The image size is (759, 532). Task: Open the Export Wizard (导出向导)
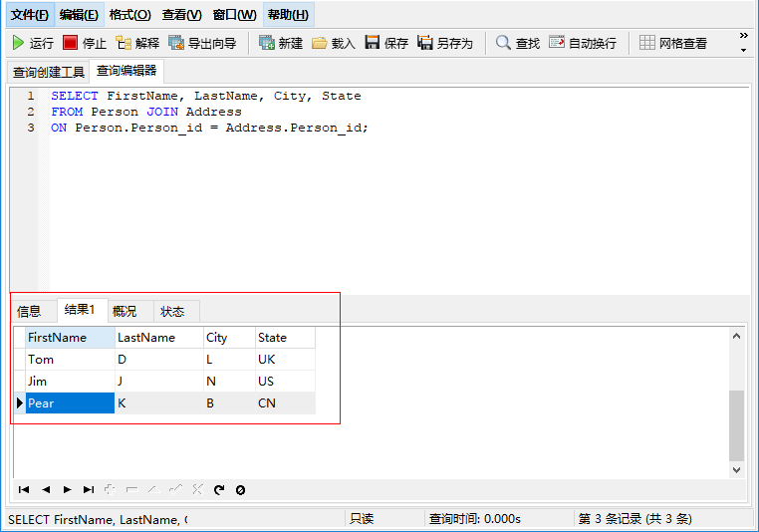coord(202,43)
